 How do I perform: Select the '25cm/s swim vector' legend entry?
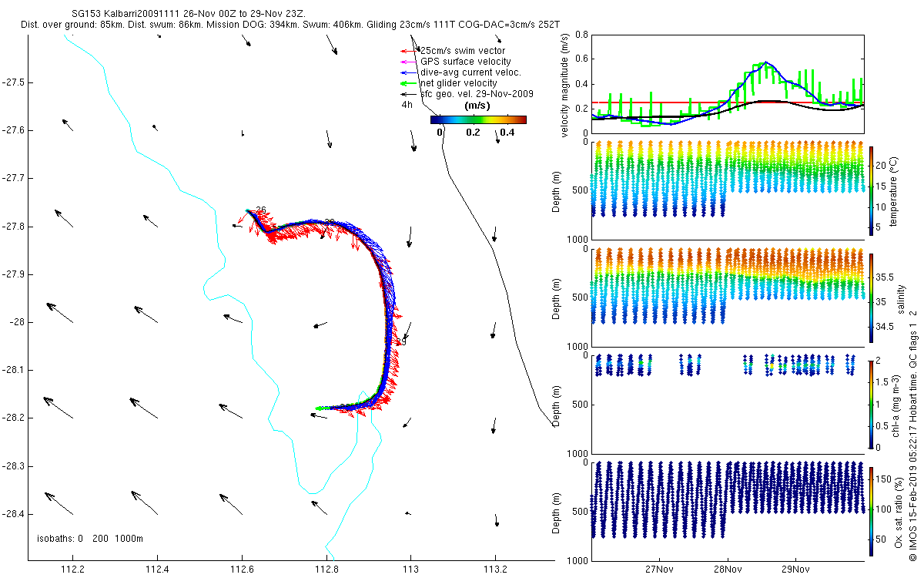pos(462,51)
